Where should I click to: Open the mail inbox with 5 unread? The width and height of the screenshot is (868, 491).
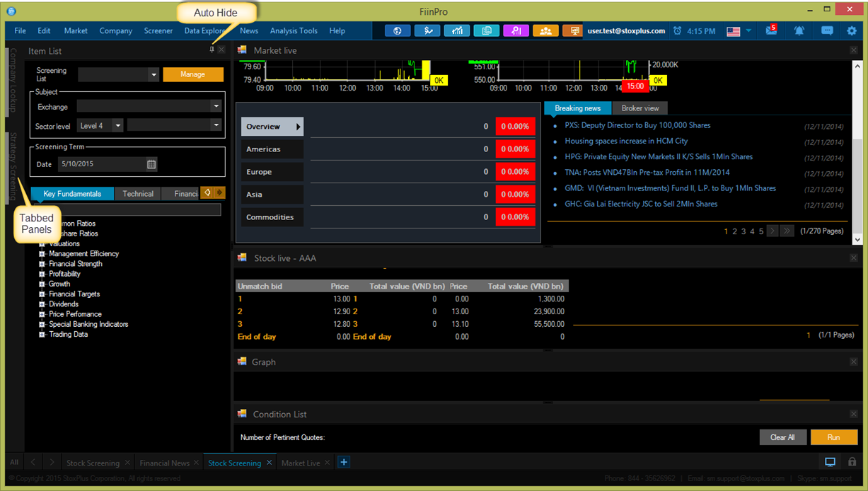point(771,30)
